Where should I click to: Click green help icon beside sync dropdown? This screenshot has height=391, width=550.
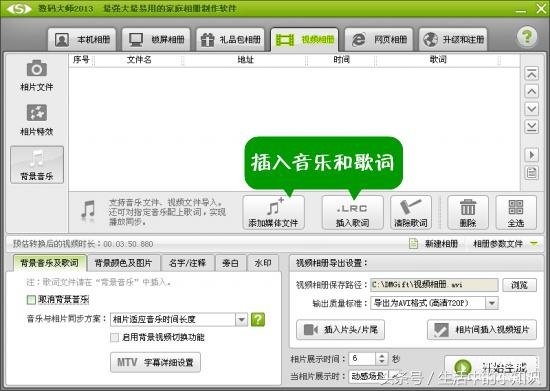258,319
